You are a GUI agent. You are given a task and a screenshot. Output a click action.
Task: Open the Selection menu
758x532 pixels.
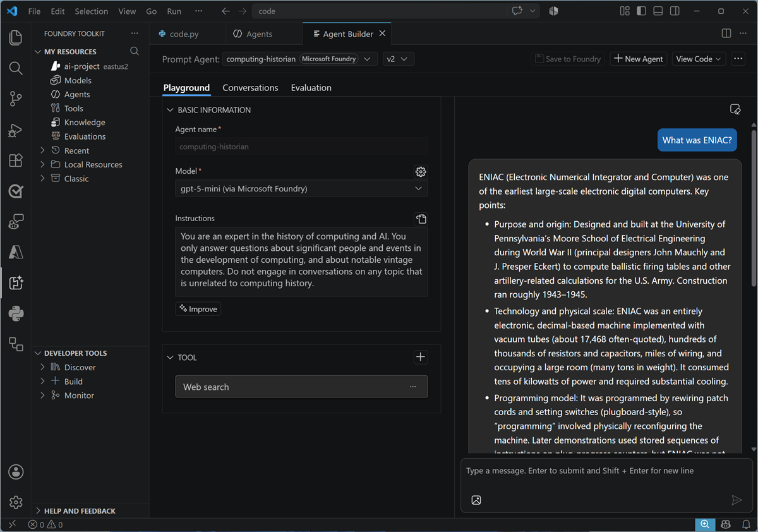pos(92,11)
